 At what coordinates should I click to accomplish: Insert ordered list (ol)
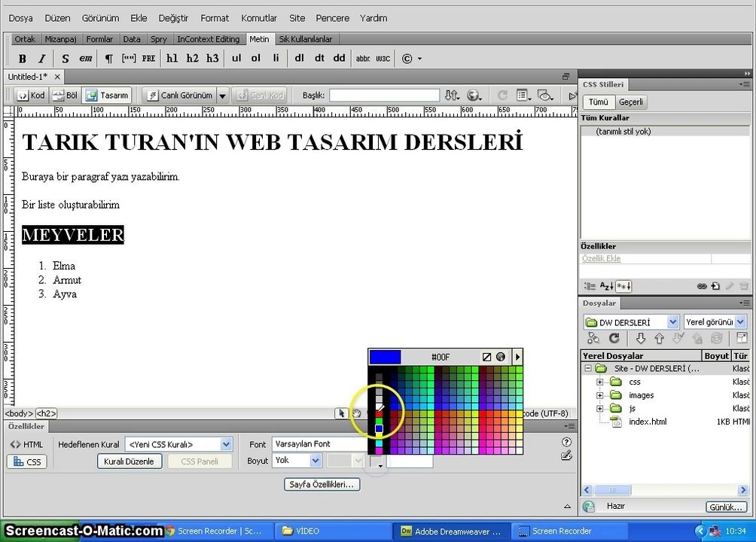[255, 58]
